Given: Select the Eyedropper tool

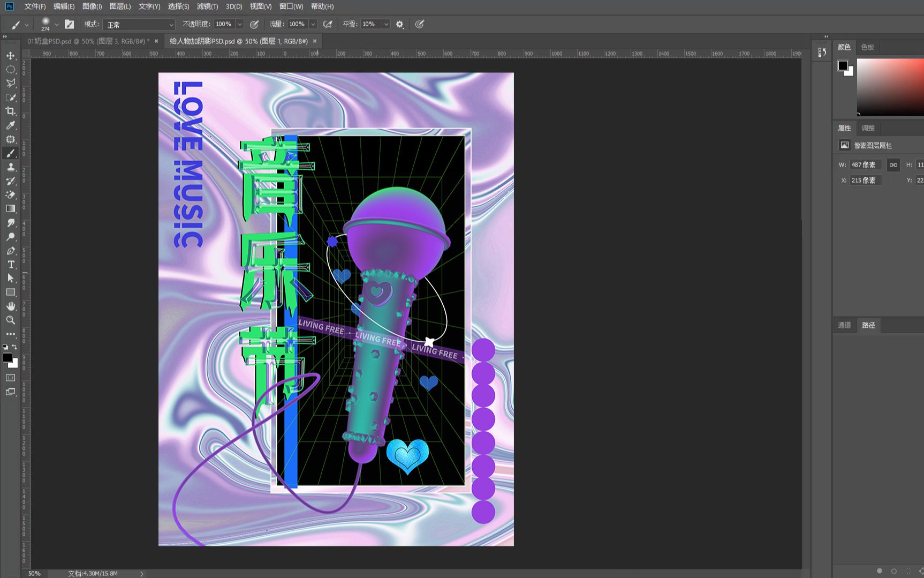Looking at the screenshot, I should pos(11,125).
